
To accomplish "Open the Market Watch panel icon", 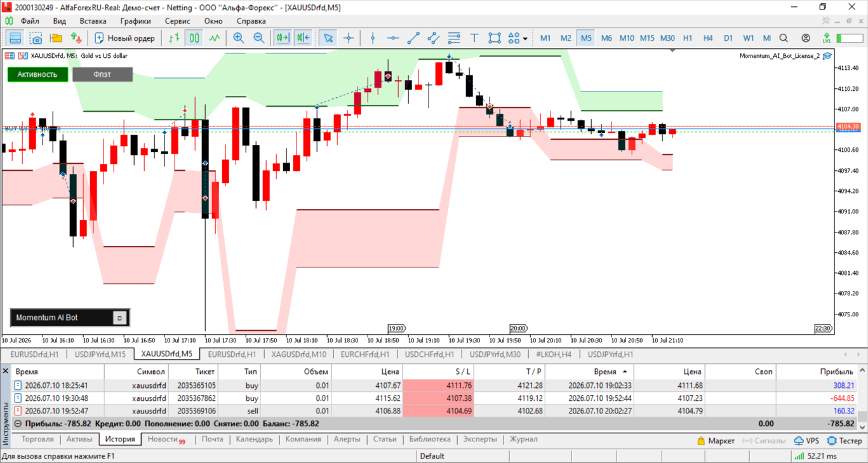I will [x=15, y=38].
